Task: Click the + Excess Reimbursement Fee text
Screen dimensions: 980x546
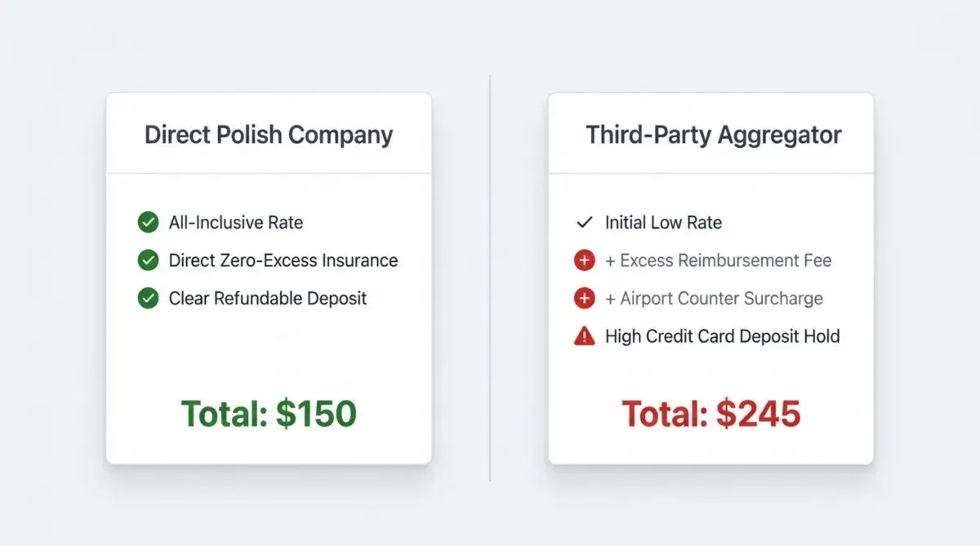Action: [718, 260]
